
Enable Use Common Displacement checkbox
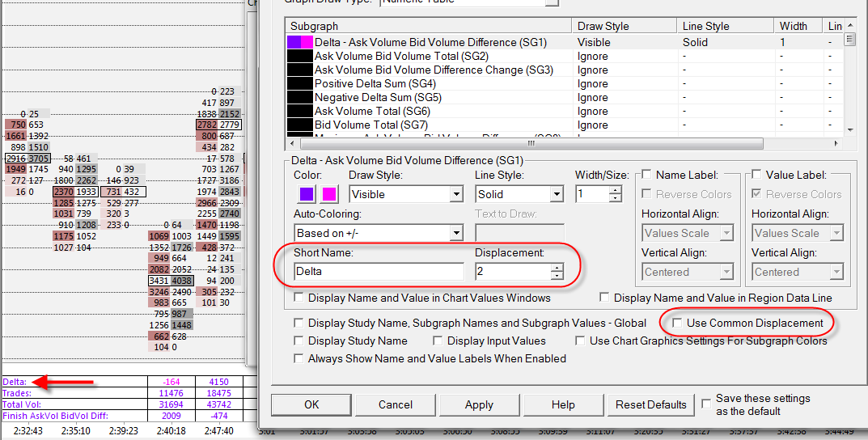(677, 324)
